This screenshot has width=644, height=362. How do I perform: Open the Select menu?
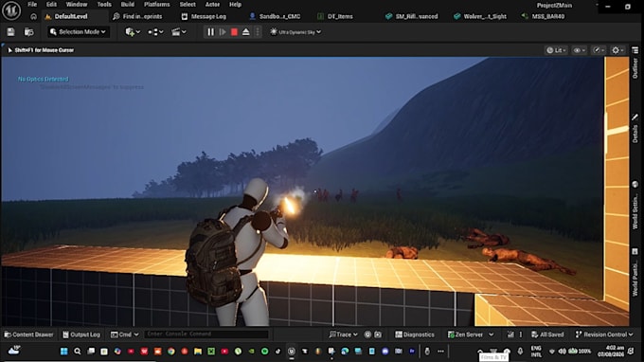188,5
